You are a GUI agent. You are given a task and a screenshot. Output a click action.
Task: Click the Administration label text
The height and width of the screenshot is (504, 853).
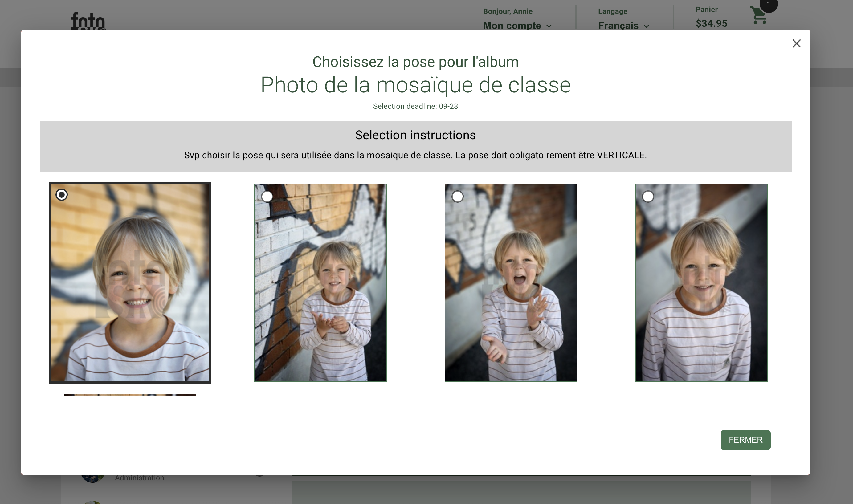click(x=139, y=478)
